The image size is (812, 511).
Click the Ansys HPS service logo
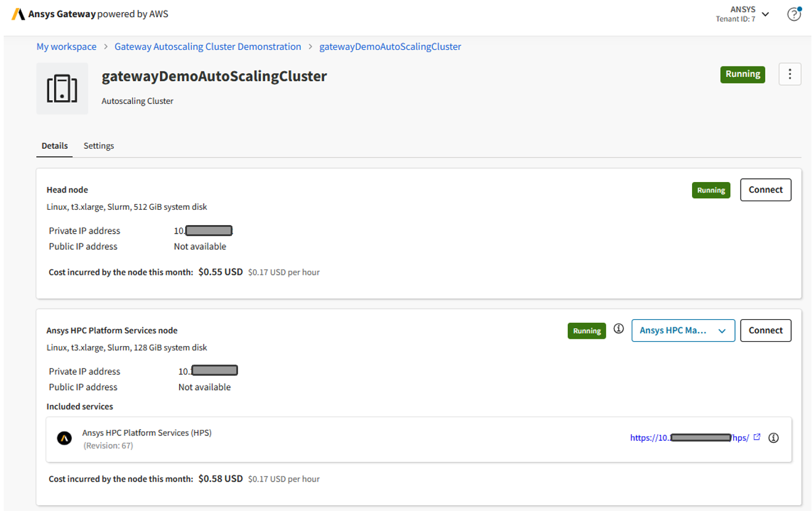click(x=65, y=438)
